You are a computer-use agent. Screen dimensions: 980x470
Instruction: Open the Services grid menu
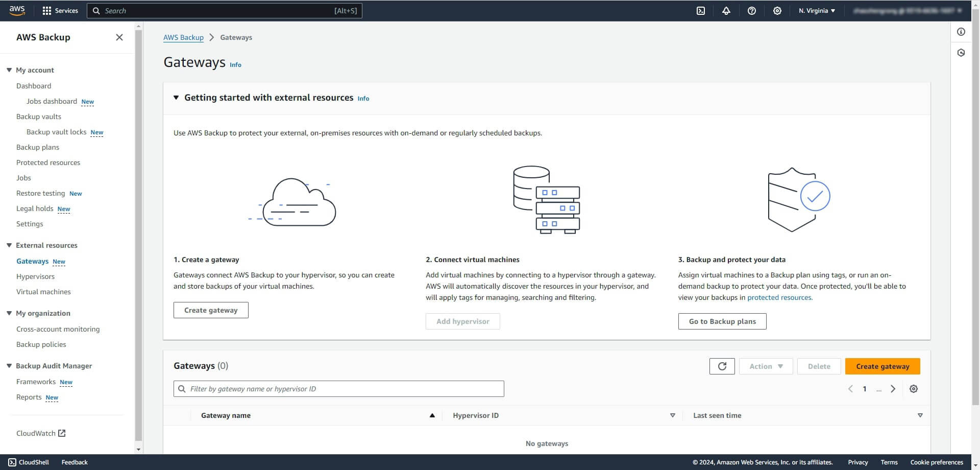60,11
